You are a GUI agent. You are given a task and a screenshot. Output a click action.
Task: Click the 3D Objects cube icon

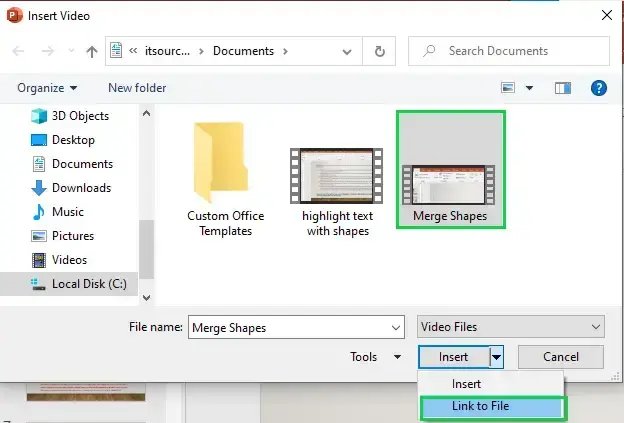[39, 116]
